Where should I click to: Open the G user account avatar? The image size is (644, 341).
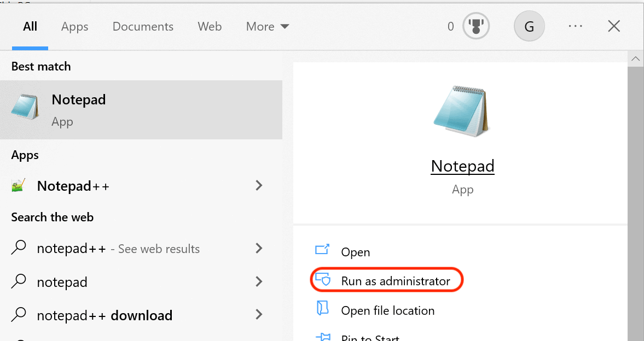[x=529, y=26]
